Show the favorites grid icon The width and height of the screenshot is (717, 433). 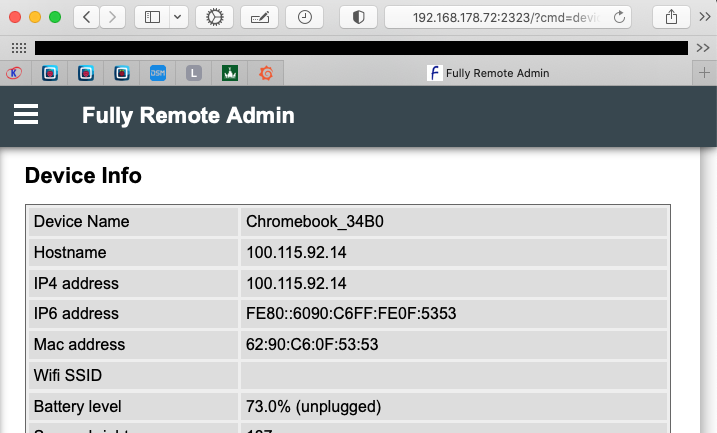coord(18,48)
